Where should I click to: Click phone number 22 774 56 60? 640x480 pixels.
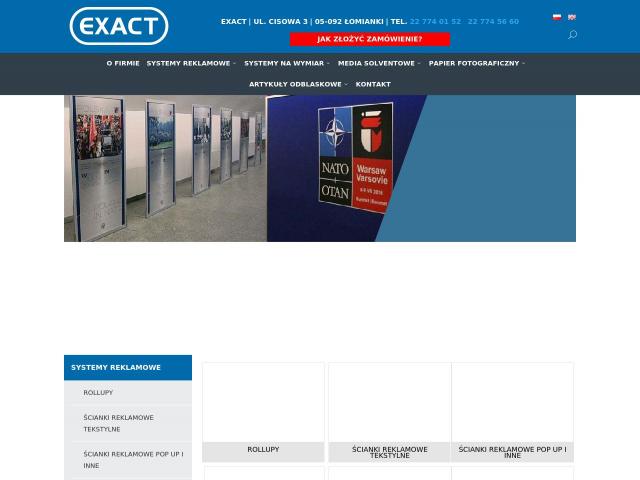(x=493, y=21)
